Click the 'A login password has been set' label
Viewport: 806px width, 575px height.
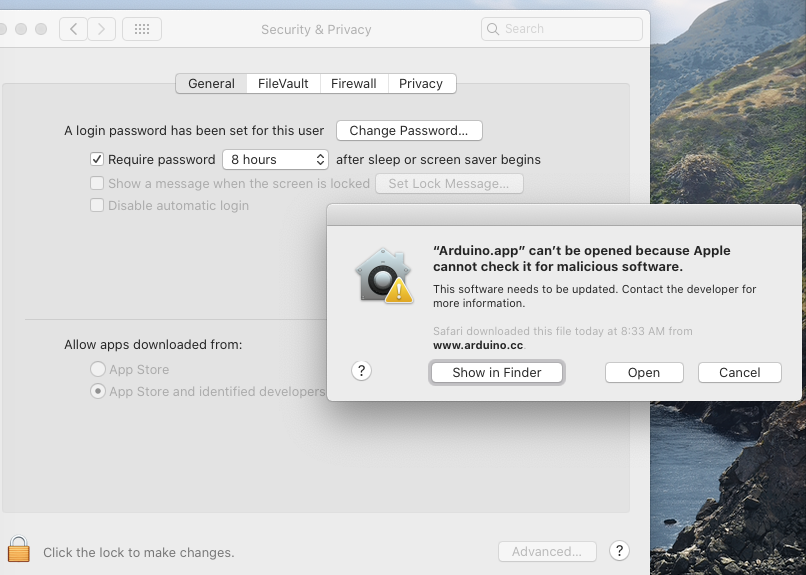pos(194,131)
